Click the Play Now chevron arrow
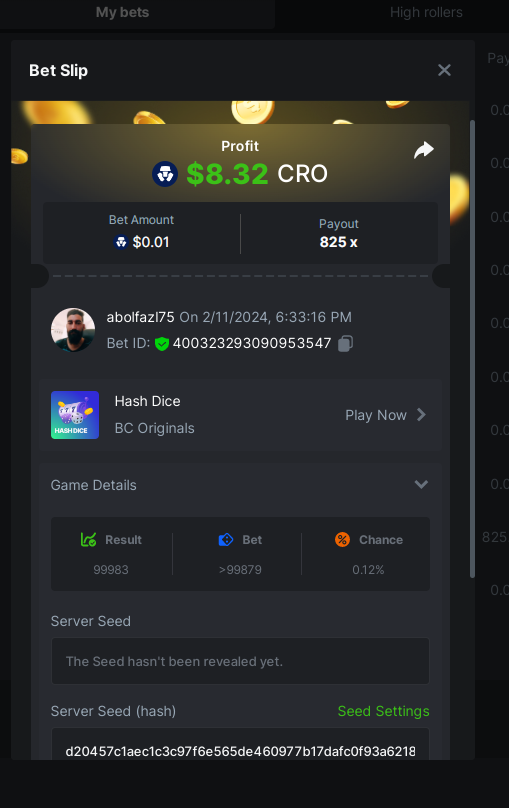509x808 pixels. (x=421, y=414)
